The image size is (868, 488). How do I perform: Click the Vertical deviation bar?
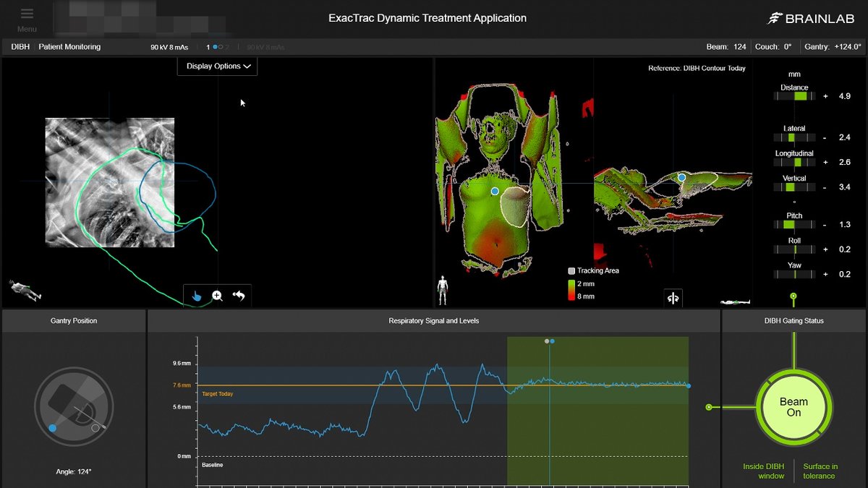(x=794, y=187)
